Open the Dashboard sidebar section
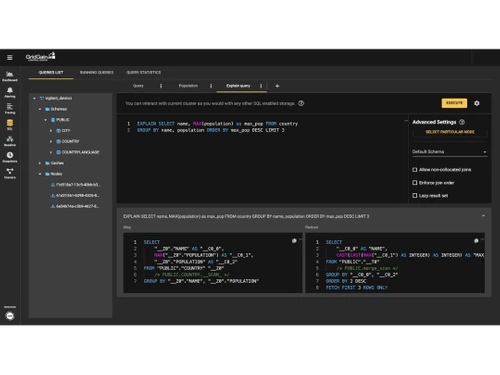 tap(10, 76)
